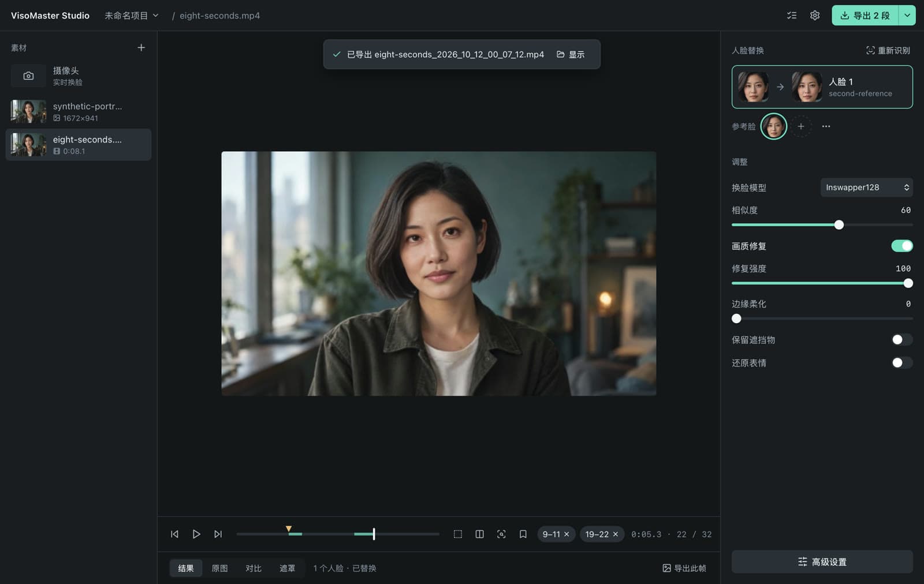Open the task list icon in the top bar
Screen dimensions: 924x584
point(792,16)
